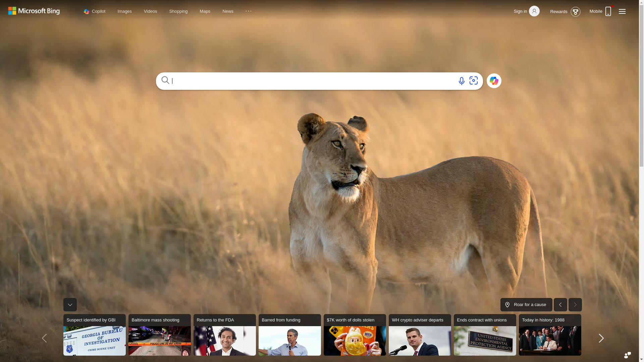Image resolution: width=644 pixels, height=362 pixels.
Task: Open Today in history: 1988 card
Action: point(550,335)
